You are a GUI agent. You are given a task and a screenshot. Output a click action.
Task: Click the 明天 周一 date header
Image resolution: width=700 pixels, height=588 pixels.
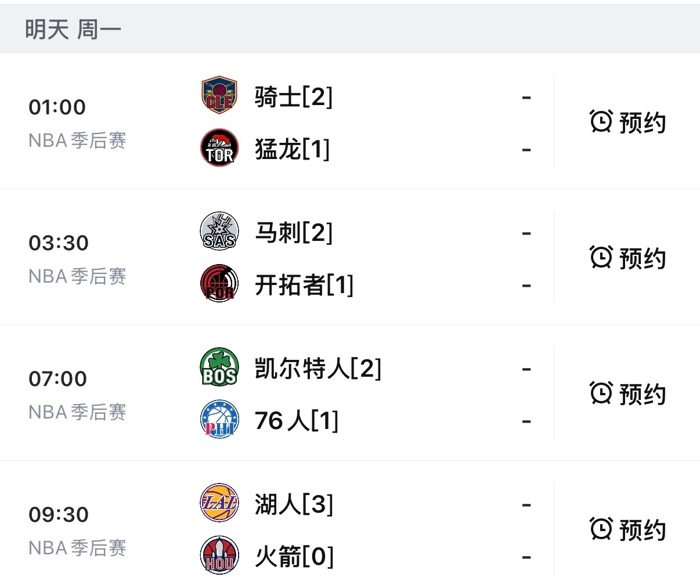pos(73,27)
